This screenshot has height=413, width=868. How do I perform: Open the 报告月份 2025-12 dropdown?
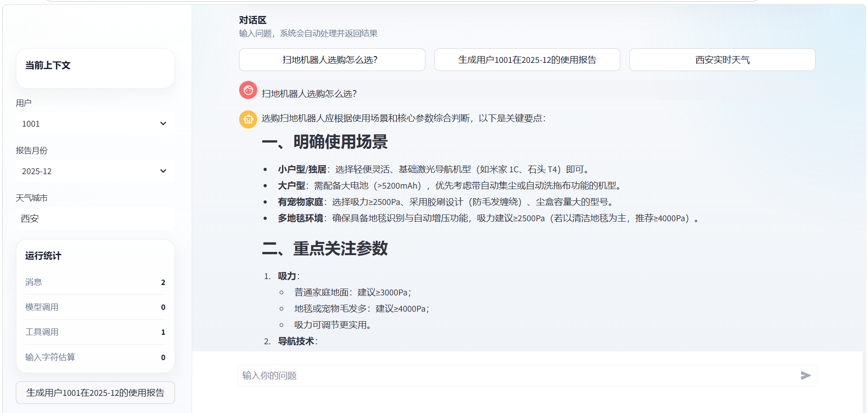95,171
